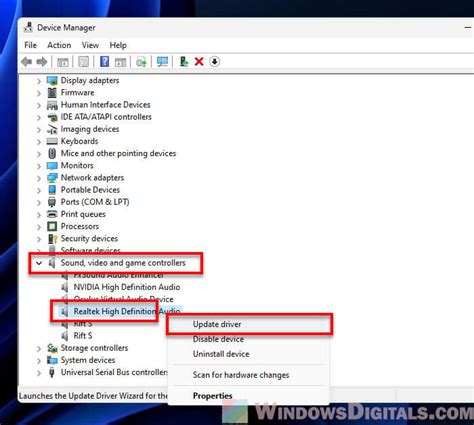Choose Uninstall device in context menu
The image size is (474, 425).
[249, 354]
